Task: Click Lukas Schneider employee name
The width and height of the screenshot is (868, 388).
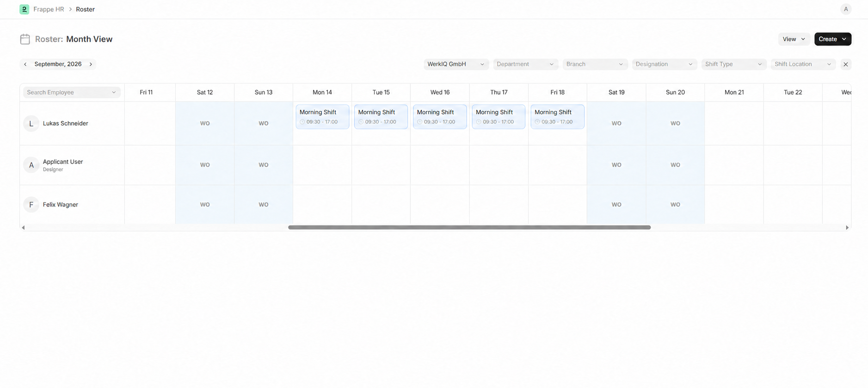Action: [x=65, y=124]
